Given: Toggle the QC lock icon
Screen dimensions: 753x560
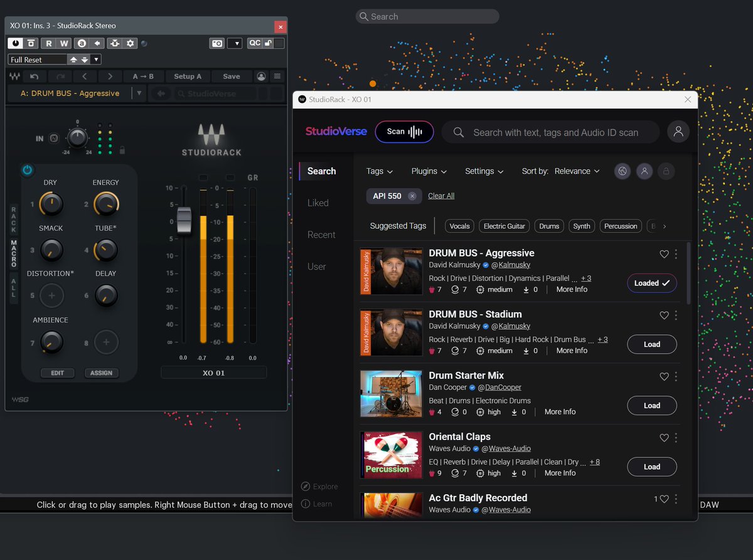Looking at the screenshot, I should pos(268,43).
